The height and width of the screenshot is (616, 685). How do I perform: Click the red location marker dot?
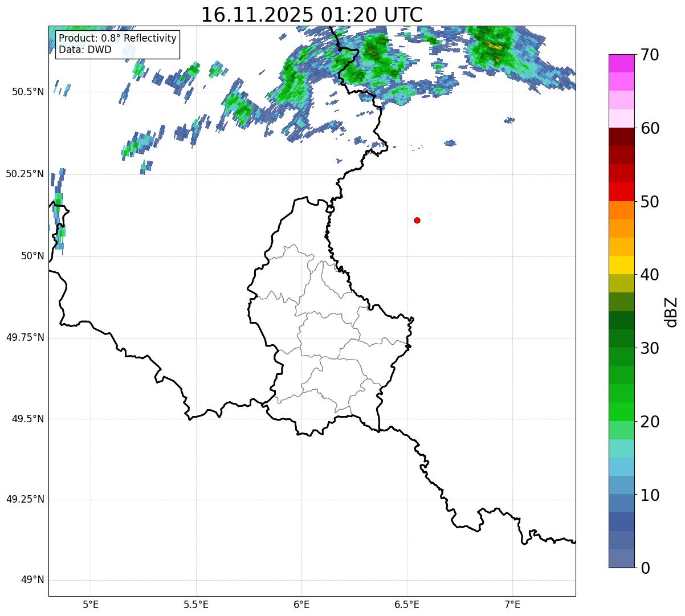[x=417, y=220]
